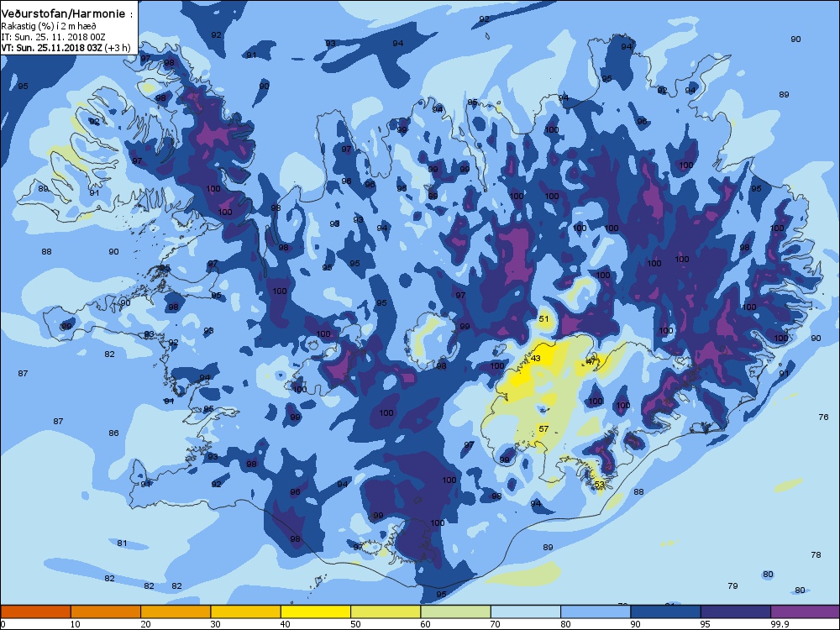Click the '53' value near the southeast coast
Viewport: 840px width, 630px height.
click(x=600, y=485)
